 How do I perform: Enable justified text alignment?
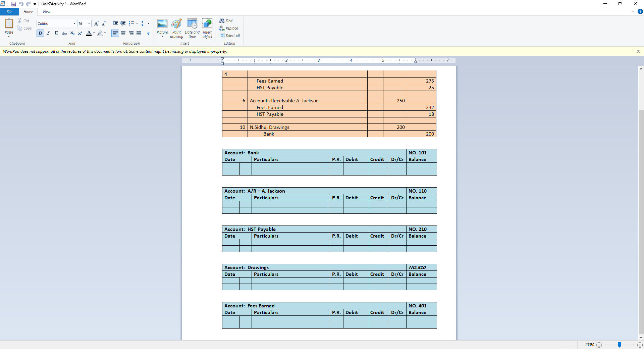(139, 33)
